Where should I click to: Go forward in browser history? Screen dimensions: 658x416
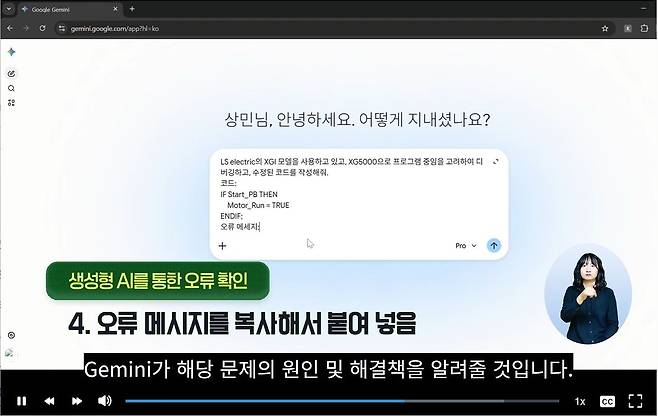[26, 28]
